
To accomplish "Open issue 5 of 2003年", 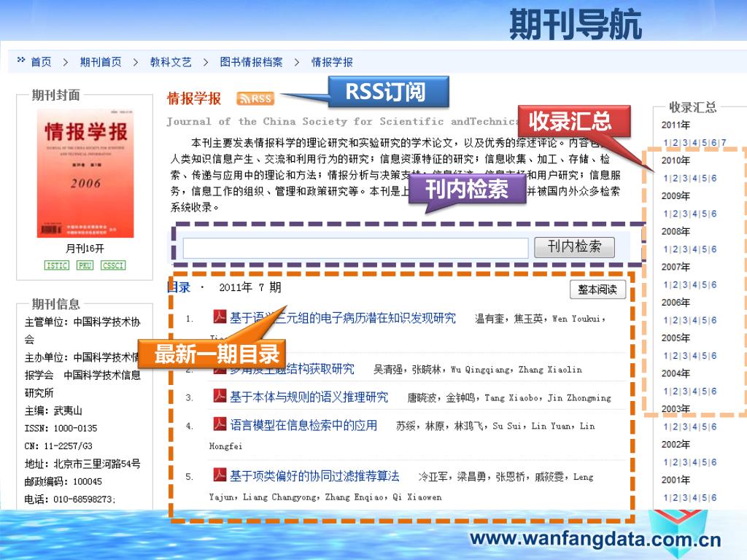I will [x=704, y=427].
